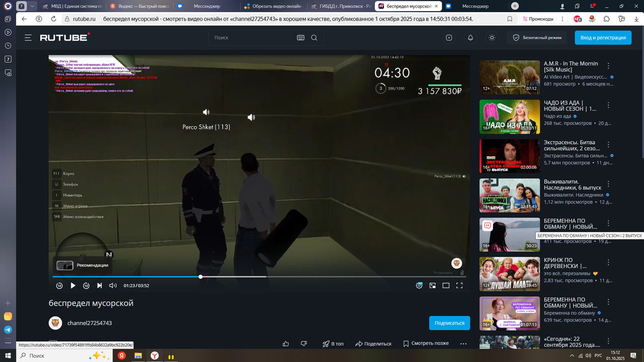
Task: Open more actions three-dot menu under video
Action: click(x=463, y=344)
